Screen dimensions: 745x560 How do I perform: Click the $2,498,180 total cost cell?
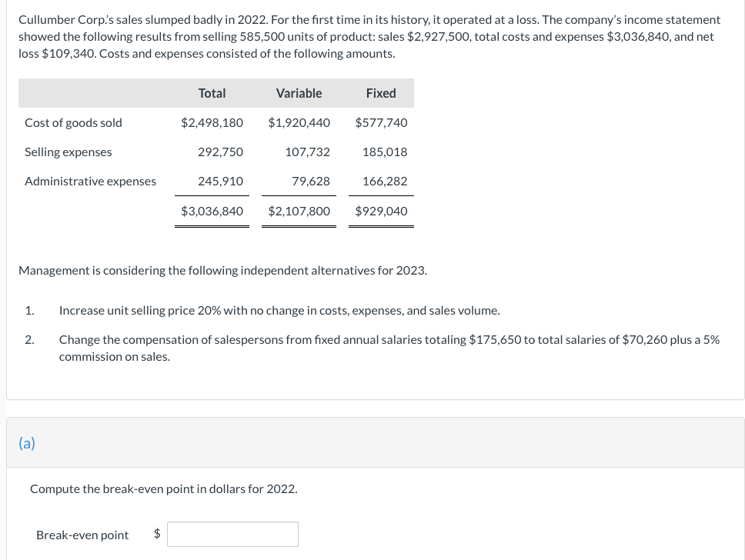coord(212,122)
